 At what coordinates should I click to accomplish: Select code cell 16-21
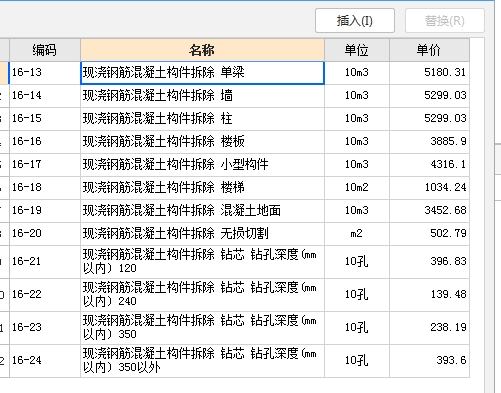pos(45,262)
